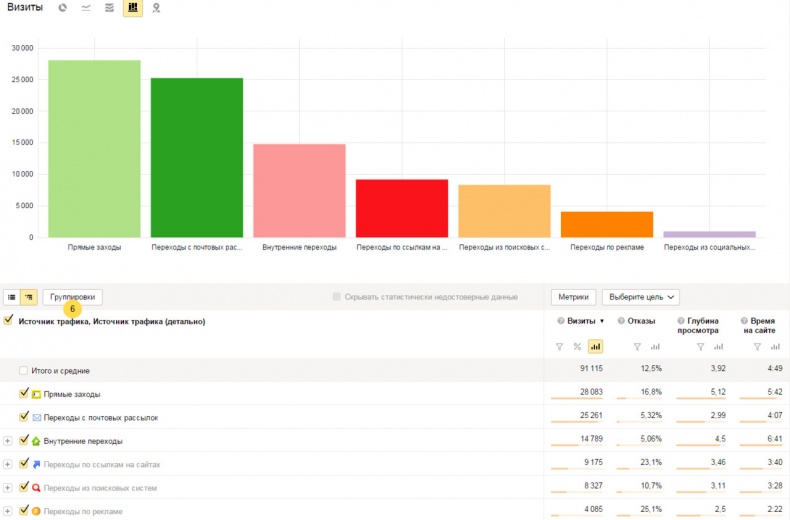Expand Переходы из поисковых систем row
This screenshot has height=520, width=790.
[8, 488]
